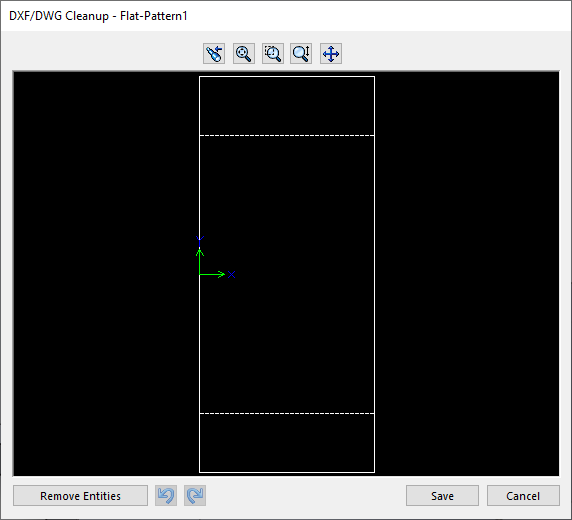The image size is (572, 520).
Task: Click the Zoom to Fit icon
Action: click(244, 54)
